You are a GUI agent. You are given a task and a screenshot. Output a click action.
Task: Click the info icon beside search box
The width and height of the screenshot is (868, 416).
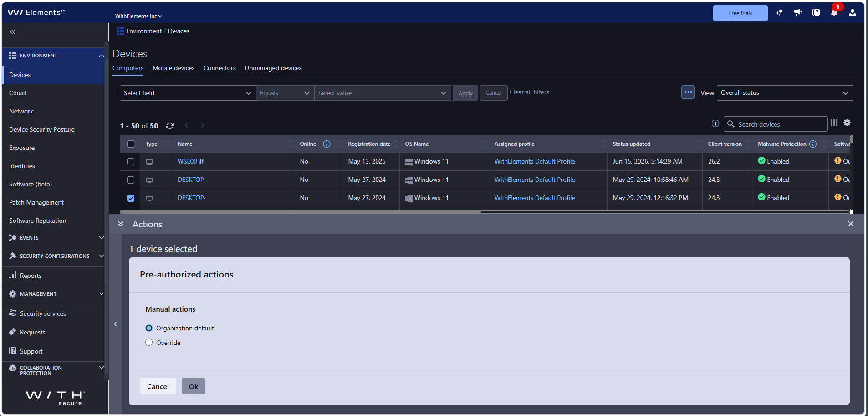click(715, 124)
